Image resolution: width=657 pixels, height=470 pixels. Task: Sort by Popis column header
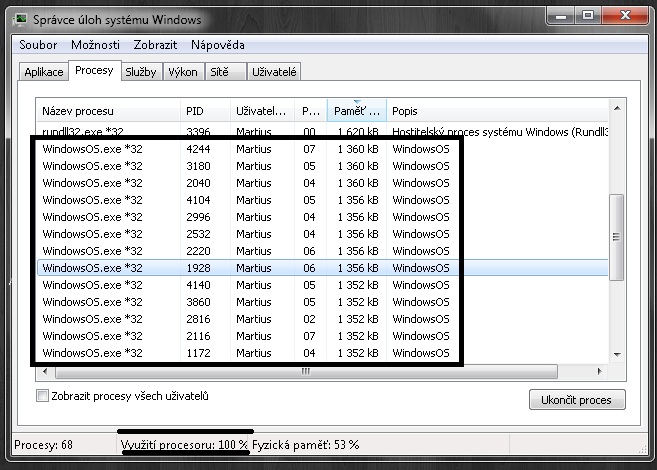[x=497, y=111]
